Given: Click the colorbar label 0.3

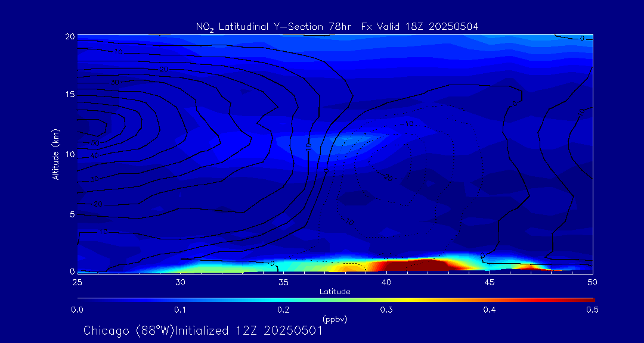Looking at the screenshot, I should coord(386,310).
